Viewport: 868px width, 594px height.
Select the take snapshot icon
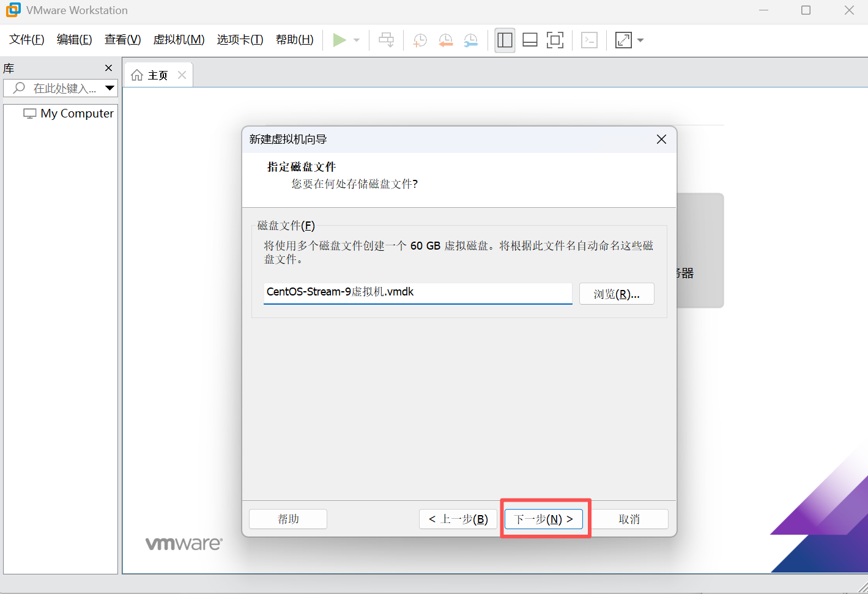click(420, 40)
